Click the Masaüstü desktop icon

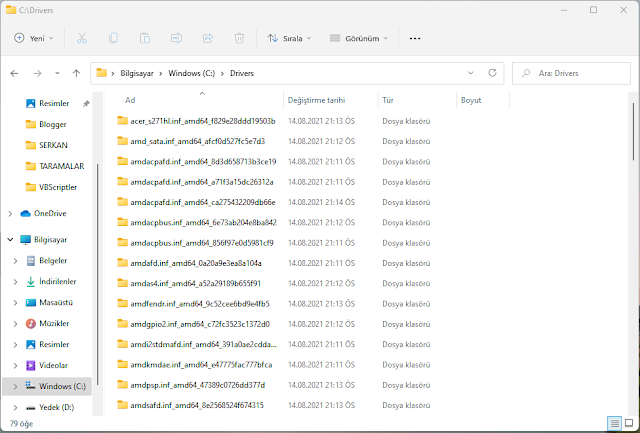tap(31, 302)
